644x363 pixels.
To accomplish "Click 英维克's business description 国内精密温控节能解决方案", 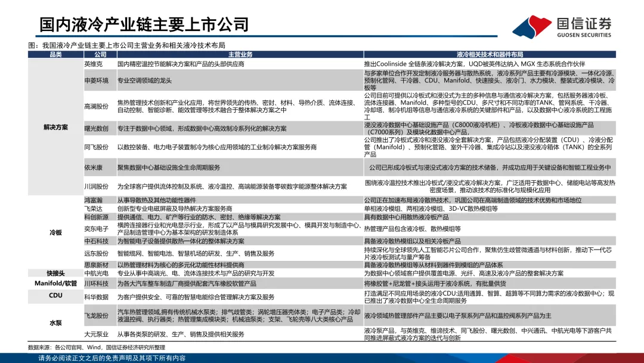I will pos(181,64).
